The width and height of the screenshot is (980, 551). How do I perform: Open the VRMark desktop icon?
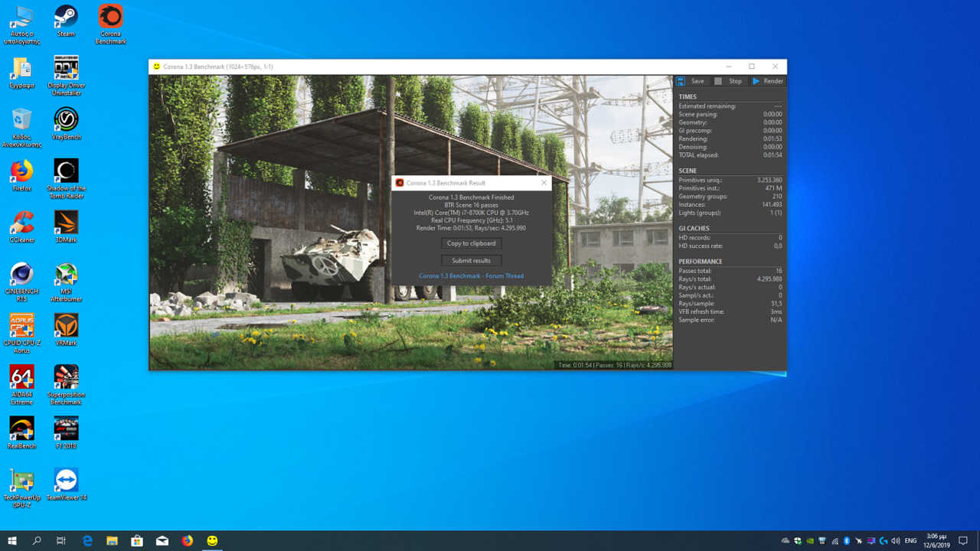click(x=66, y=330)
